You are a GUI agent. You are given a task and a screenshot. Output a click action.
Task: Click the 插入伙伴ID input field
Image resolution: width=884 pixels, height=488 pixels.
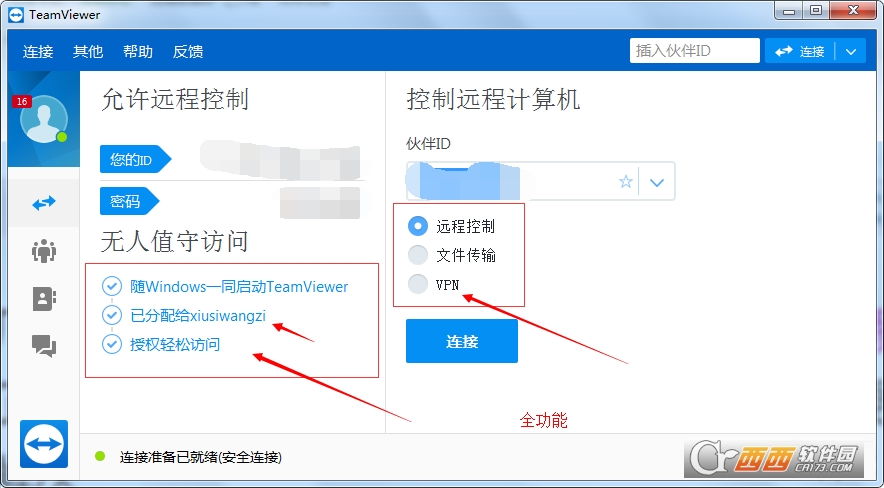click(x=695, y=51)
